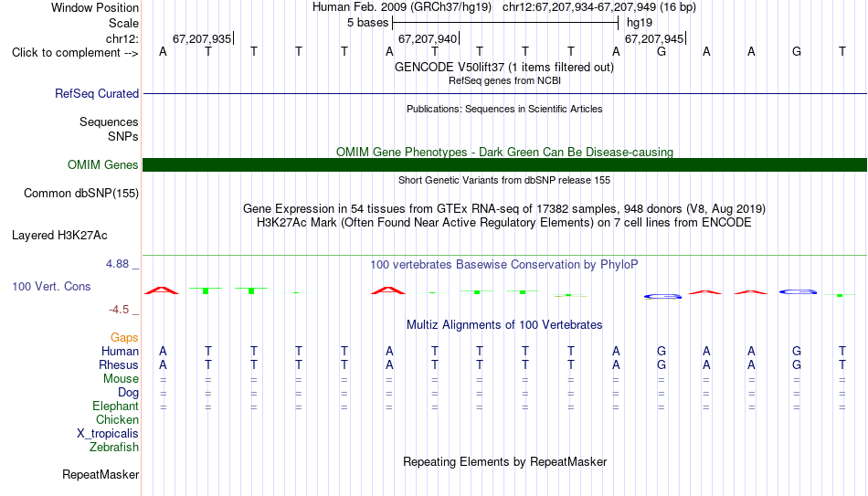
Task: Click the Gaps row label
Action: (124, 338)
